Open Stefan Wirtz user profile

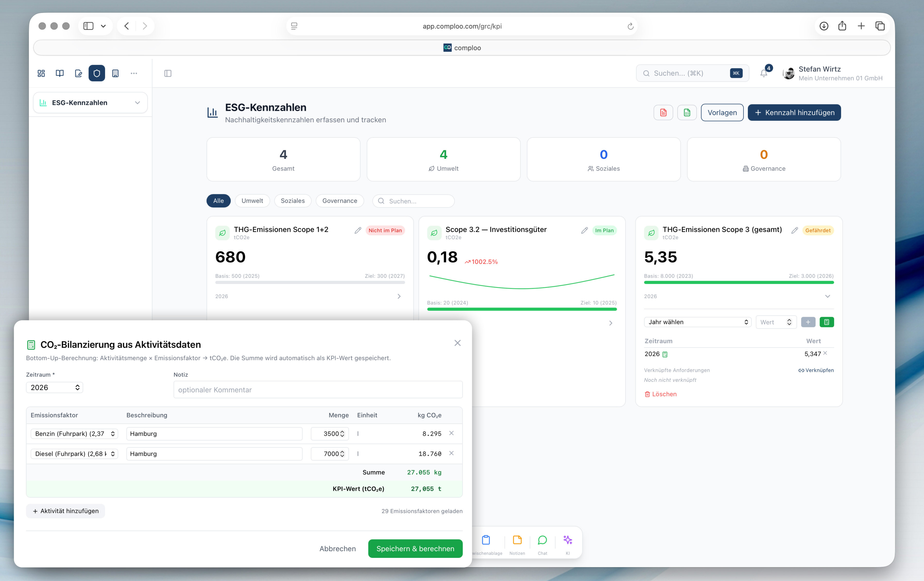(x=833, y=73)
